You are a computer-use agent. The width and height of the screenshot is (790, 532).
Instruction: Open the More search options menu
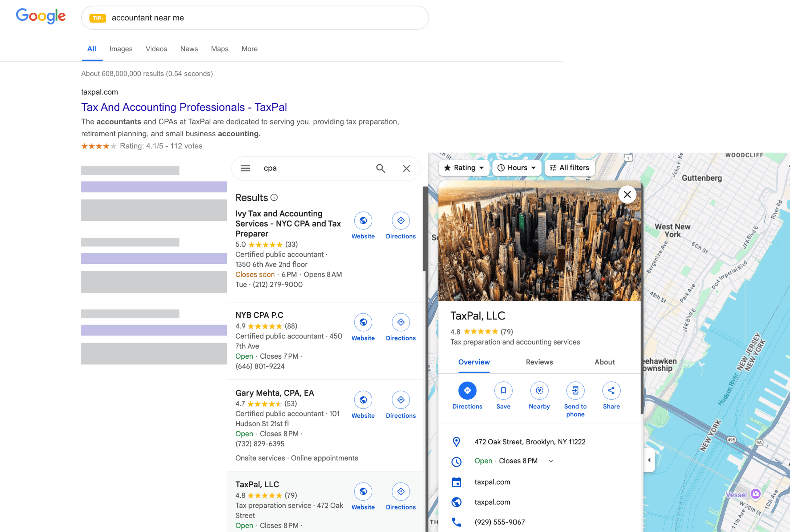249,49
